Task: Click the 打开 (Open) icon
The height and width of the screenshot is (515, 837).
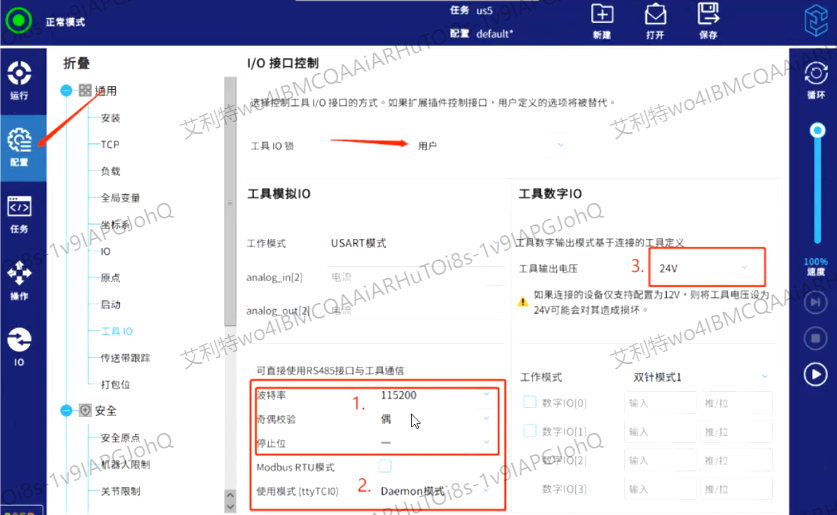Action: [x=655, y=15]
